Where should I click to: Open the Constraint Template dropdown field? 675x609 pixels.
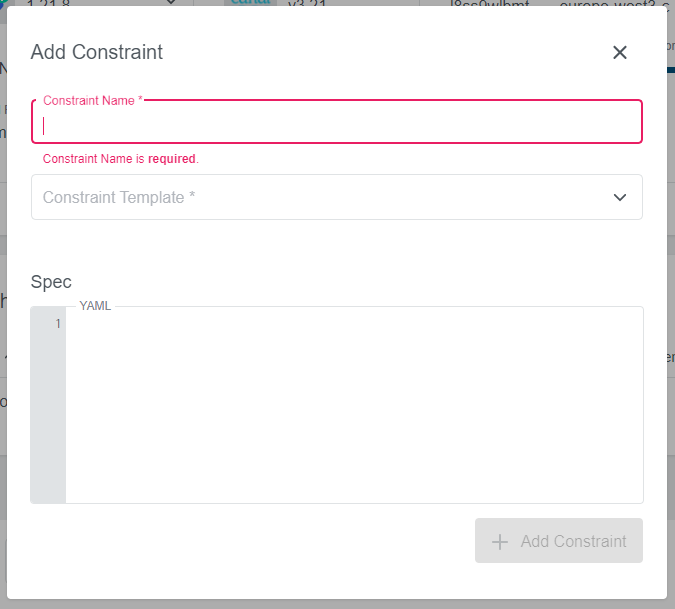pos(320,197)
